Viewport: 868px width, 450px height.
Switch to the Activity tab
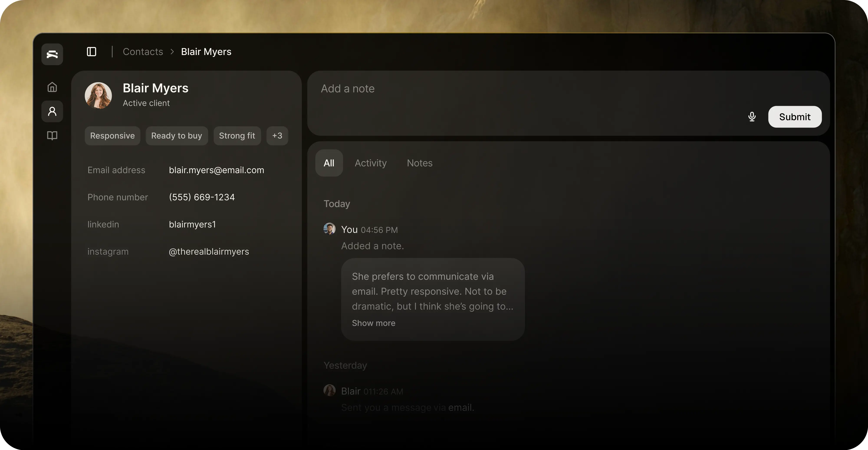370,163
